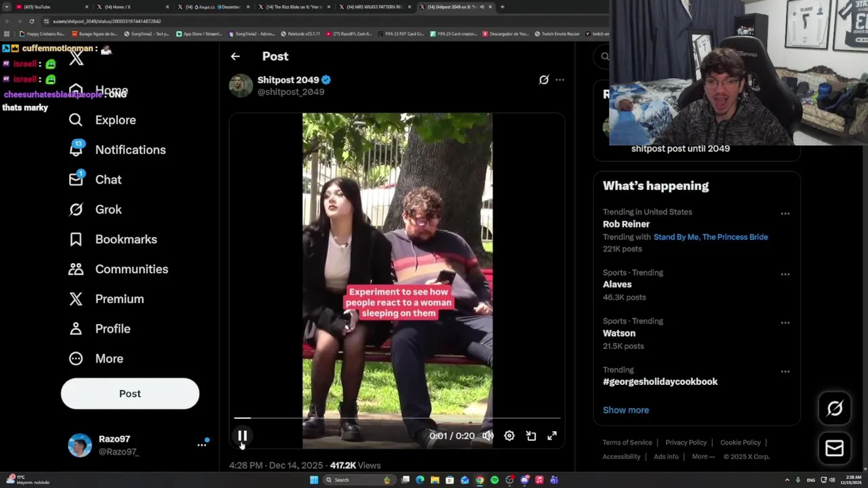Open Premium in the sidebar

[106, 299]
